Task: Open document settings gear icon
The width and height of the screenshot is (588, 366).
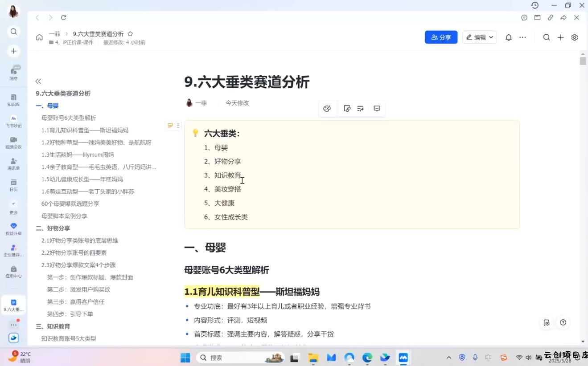Action: pyautogui.click(x=575, y=37)
